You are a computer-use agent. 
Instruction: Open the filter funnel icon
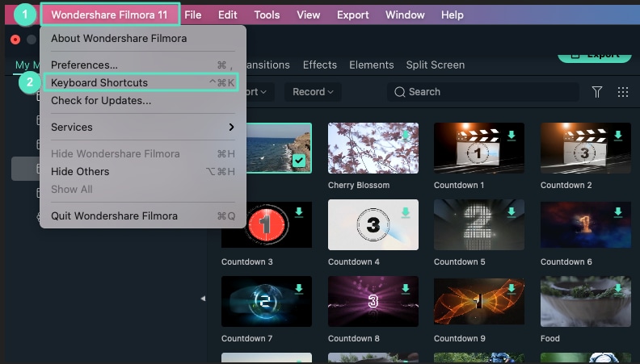596,92
